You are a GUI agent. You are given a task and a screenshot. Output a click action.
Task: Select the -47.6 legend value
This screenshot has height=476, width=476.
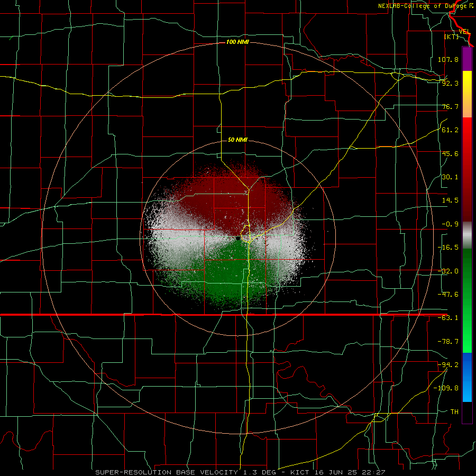click(x=448, y=295)
